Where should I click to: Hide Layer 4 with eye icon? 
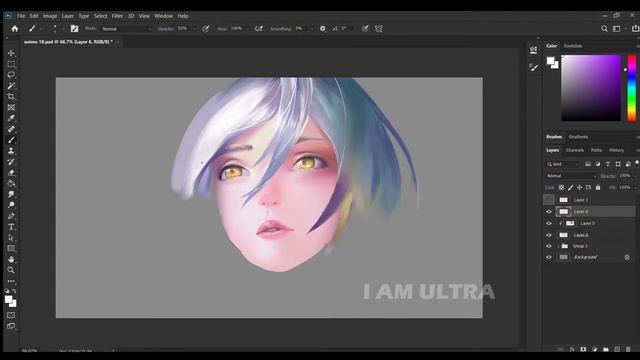pyautogui.click(x=549, y=235)
